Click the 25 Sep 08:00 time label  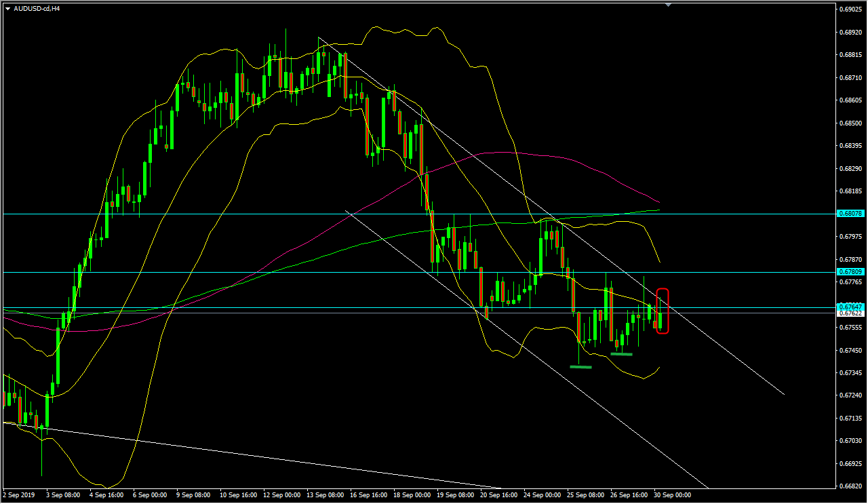pyautogui.click(x=585, y=496)
